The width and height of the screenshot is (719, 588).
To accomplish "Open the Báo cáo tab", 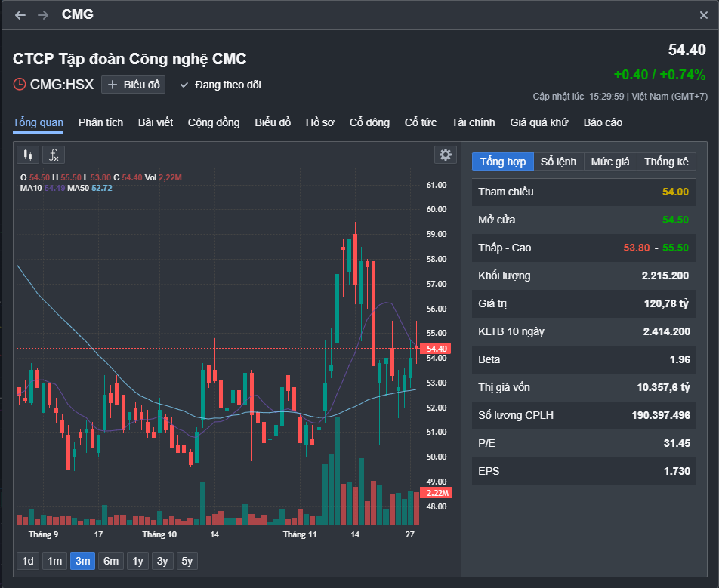I will pyautogui.click(x=603, y=122).
